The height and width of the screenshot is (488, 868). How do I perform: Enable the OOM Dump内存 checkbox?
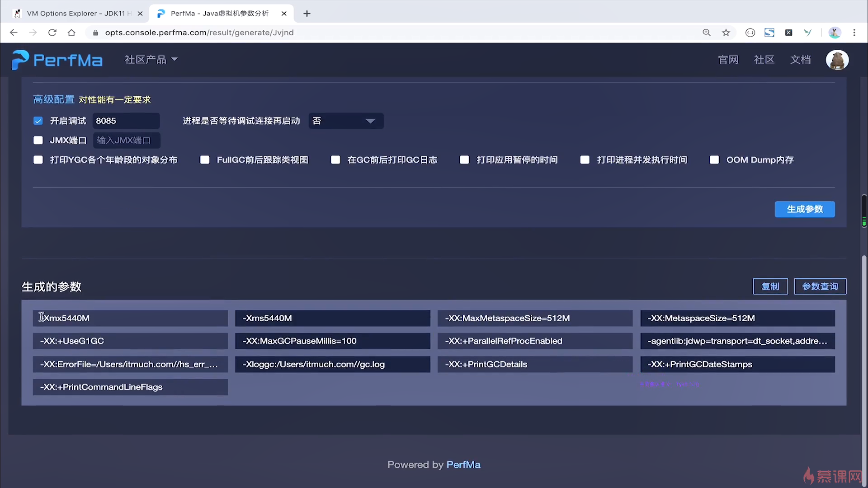click(x=714, y=160)
